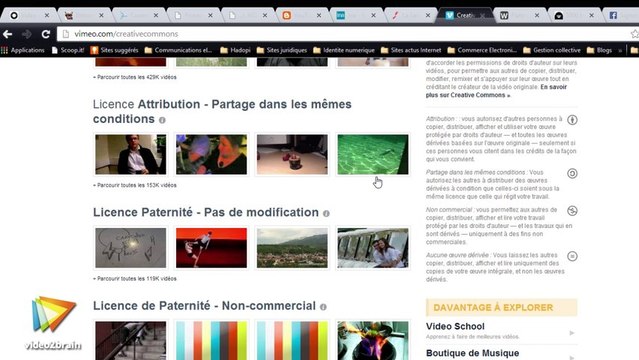Click the info icon beside Pas de modification
This screenshot has width=639, height=360.
pos(326,213)
